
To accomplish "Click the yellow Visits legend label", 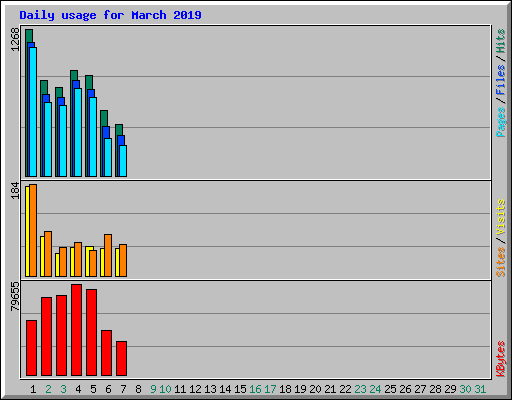I will pyautogui.click(x=501, y=218).
